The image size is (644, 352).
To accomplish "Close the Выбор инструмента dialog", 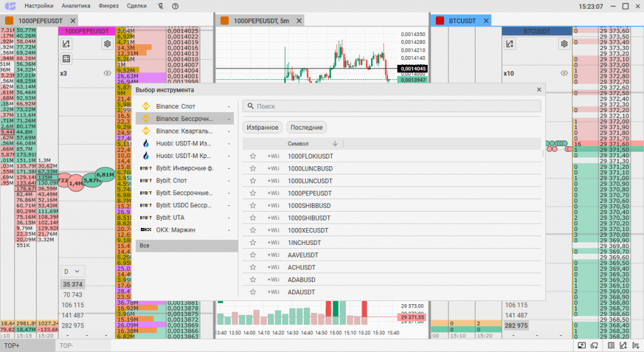I will pos(539,89).
